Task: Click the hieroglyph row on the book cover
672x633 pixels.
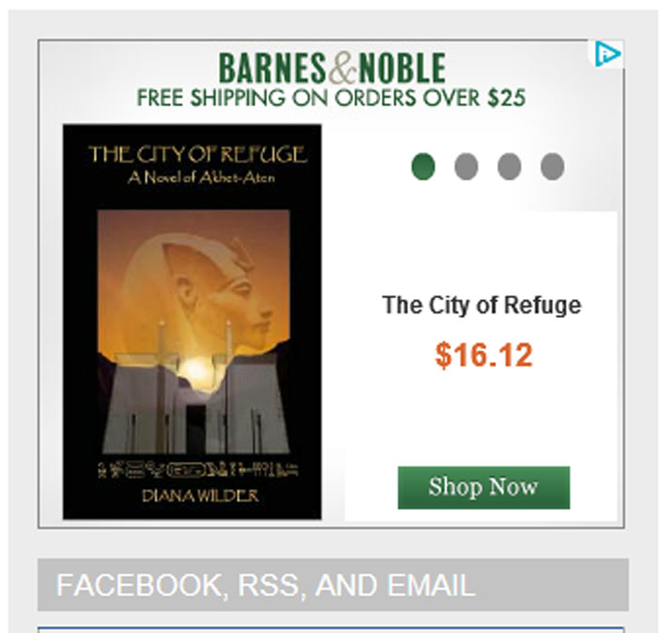Action: pyautogui.click(x=198, y=469)
